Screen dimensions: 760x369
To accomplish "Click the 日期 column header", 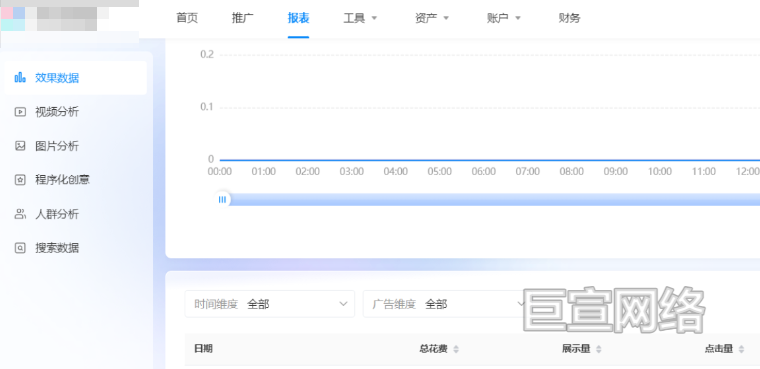I will click(x=203, y=349).
